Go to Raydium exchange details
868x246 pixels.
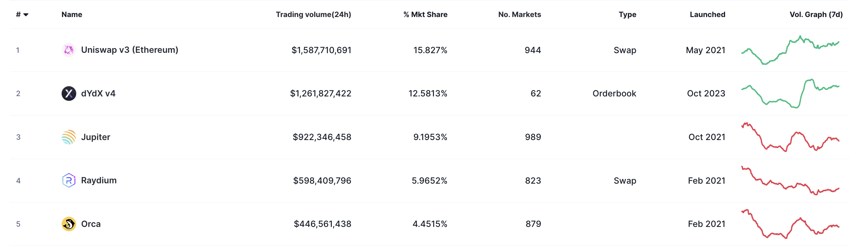(99, 180)
